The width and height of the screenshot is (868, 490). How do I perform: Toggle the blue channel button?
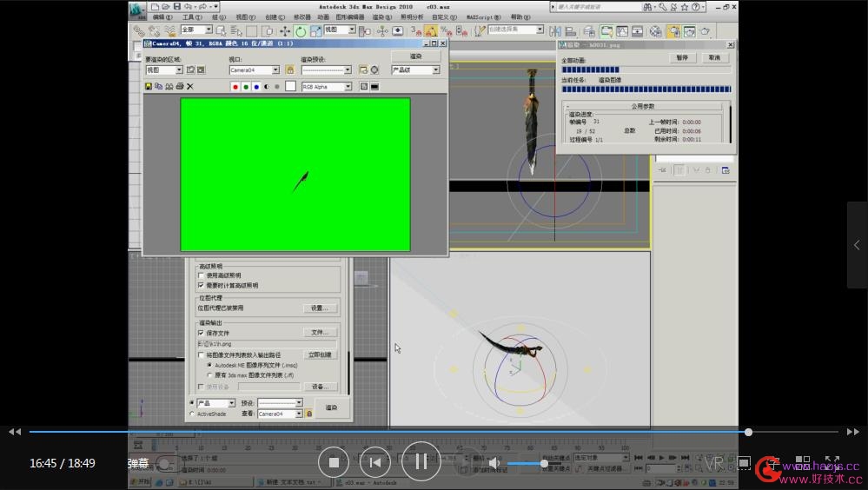point(256,86)
